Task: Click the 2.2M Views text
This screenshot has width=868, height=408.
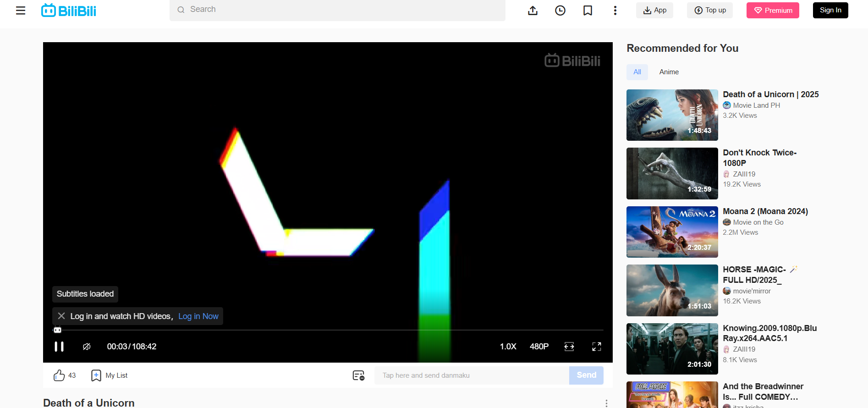Action: pyautogui.click(x=740, y=232)
